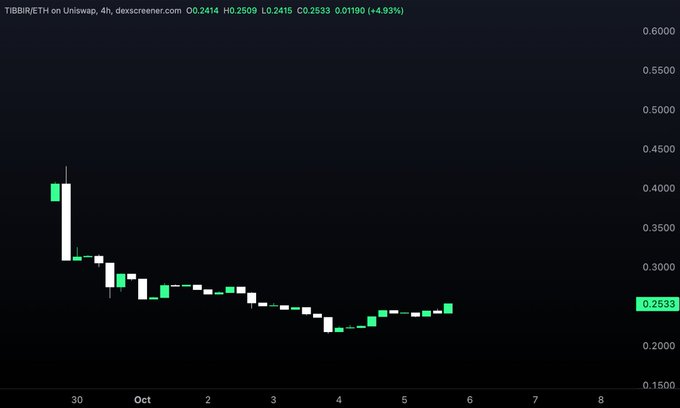Click the 7 date label on time axis
Screen dimensions: 680x408
(x=535, y=400)
